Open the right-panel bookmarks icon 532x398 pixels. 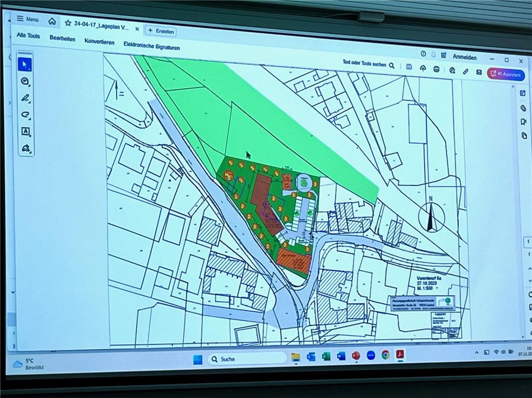point(524,122)
